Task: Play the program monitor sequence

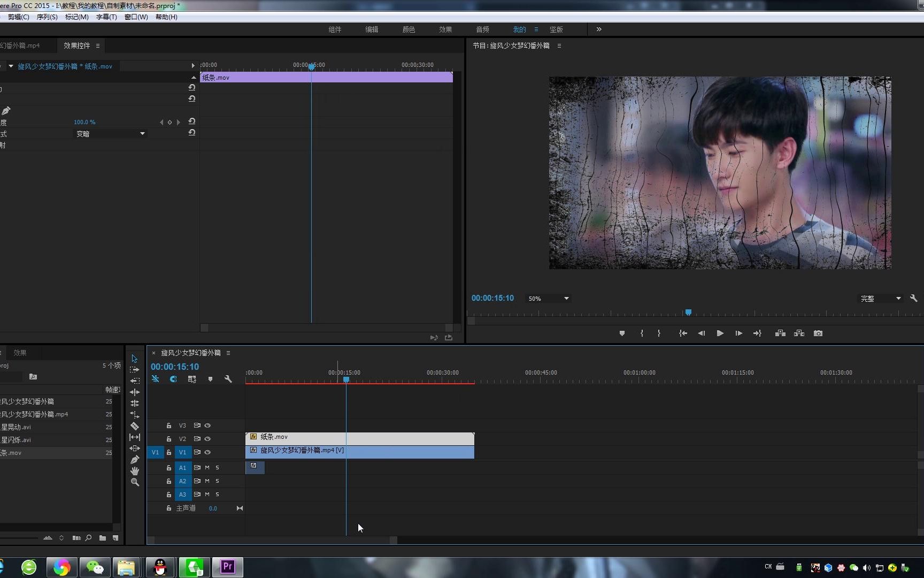Action: (x=720, y=333)
